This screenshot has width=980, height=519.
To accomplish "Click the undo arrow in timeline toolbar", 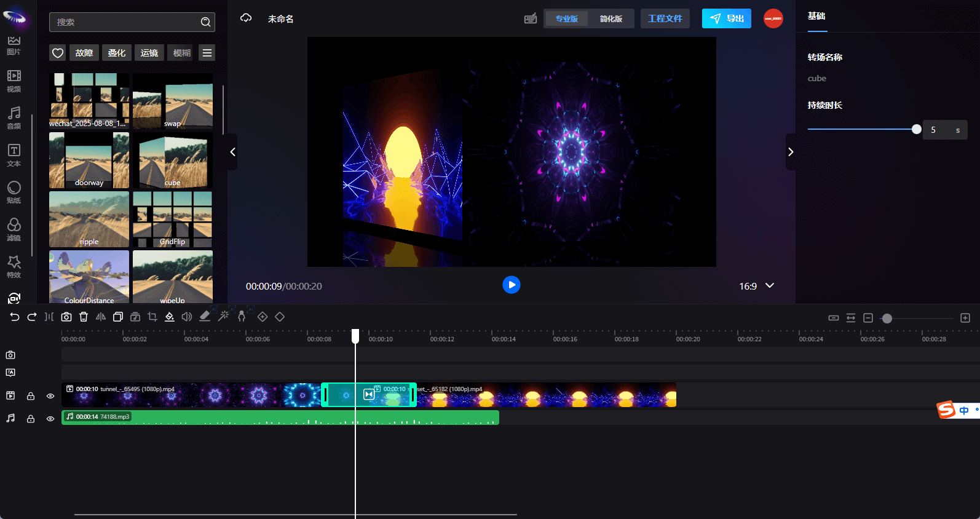I will tap(15, 317).
